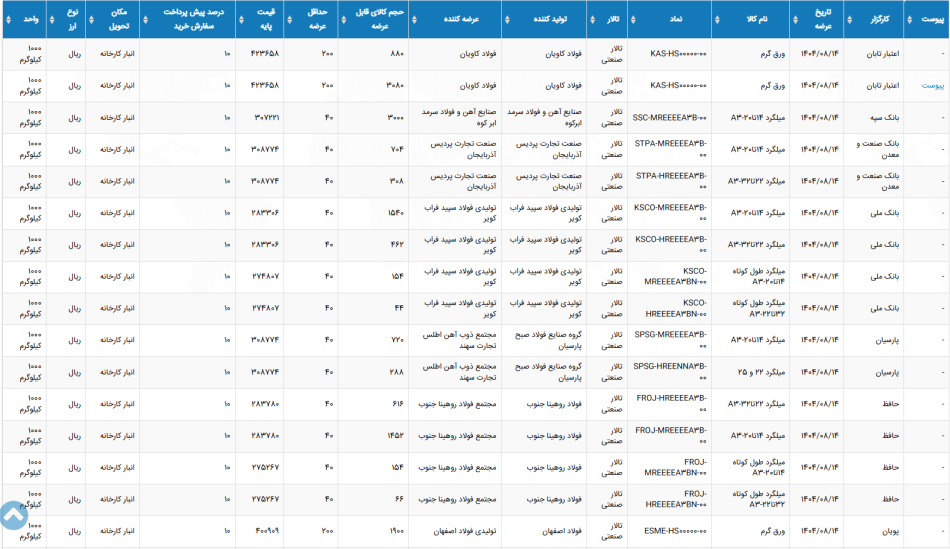The image size is (950, 549).
Task: Click symbol STPA-MREEEEA۳B-۰۰
Action: (x=671, y=149)
